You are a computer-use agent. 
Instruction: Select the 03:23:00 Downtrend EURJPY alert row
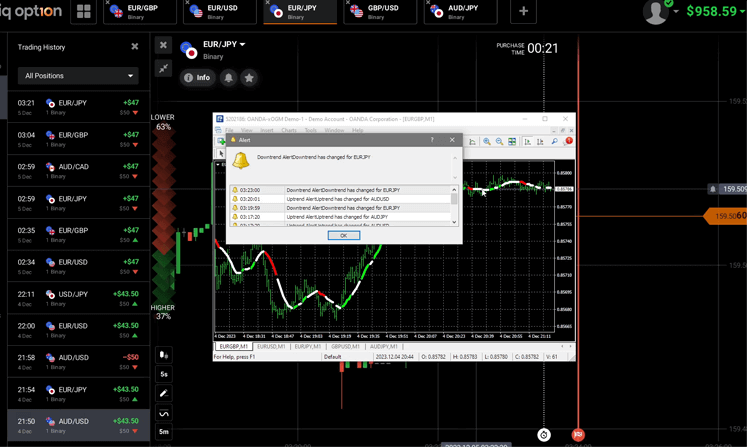coord(340,190)
